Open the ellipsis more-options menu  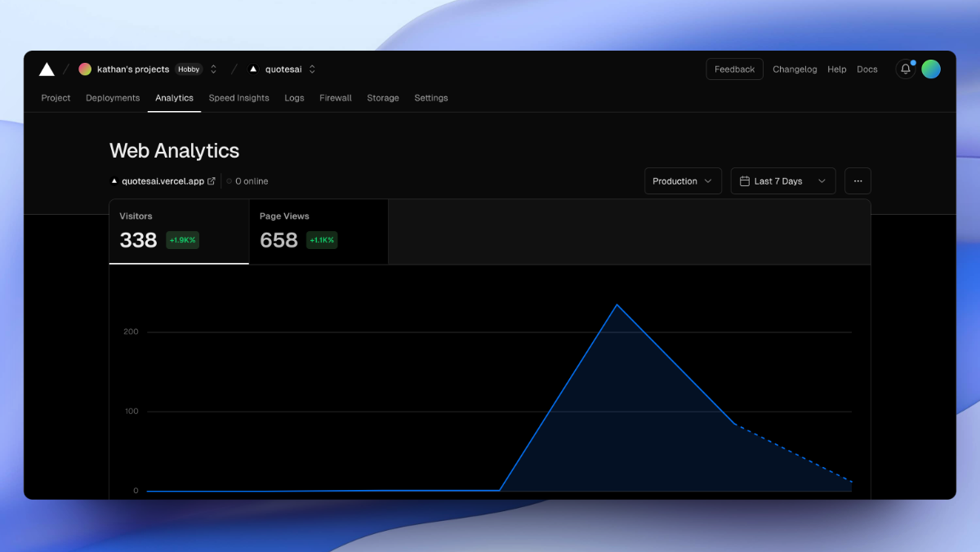click(857, 180)
